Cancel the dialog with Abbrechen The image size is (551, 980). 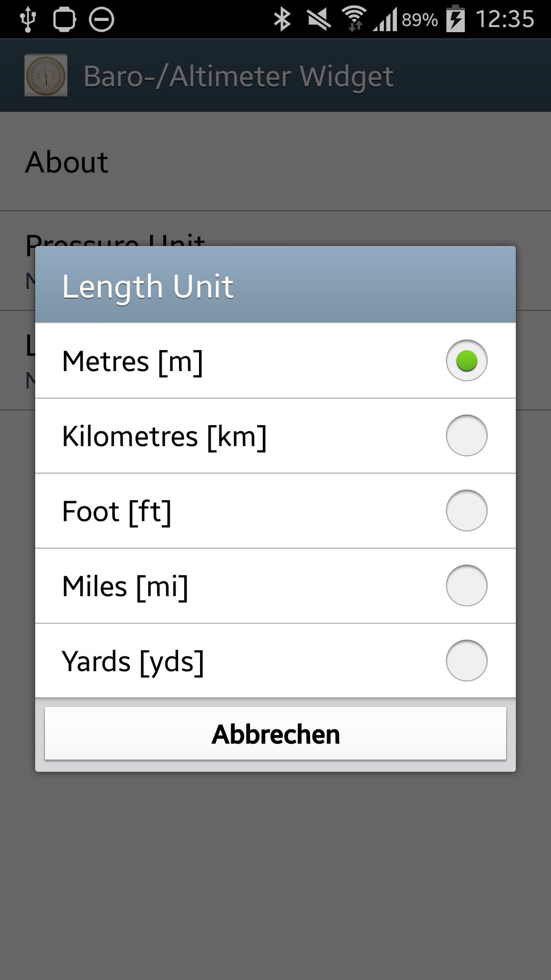pyautogui.click(x=275, y=733)
